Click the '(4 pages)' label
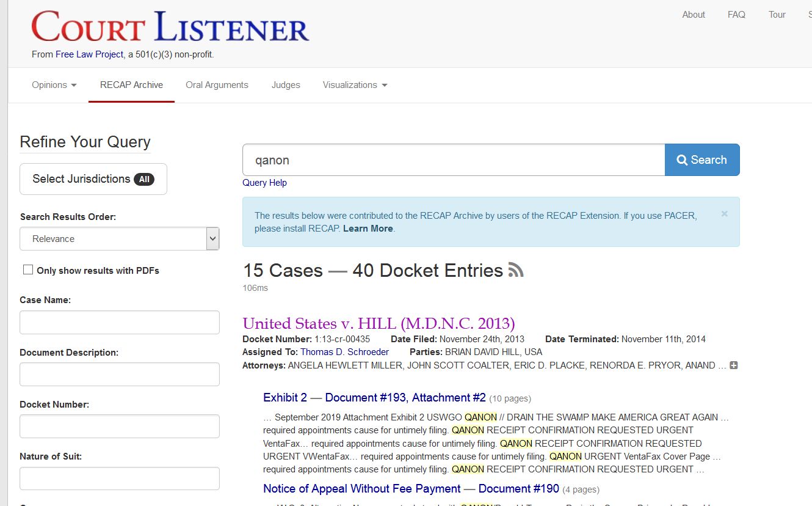Viewport: 812px width, 506px height. (581, 490)
